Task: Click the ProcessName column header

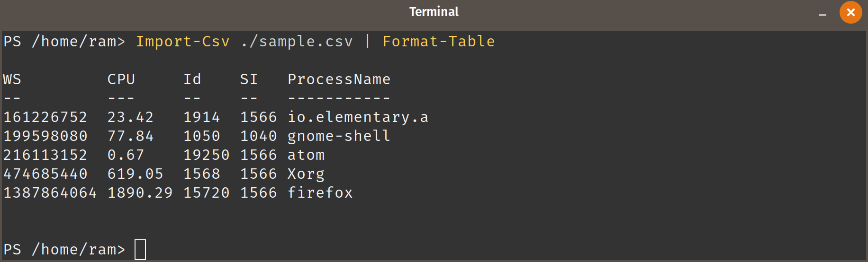Action: point(339,79)
